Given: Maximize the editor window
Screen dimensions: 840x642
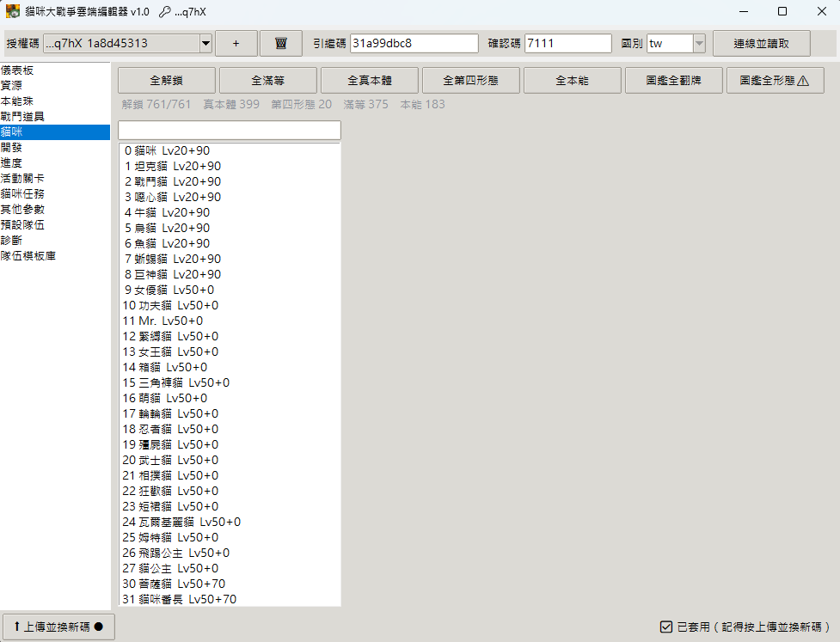Looking at the screenshot, I should pos(782,11).
